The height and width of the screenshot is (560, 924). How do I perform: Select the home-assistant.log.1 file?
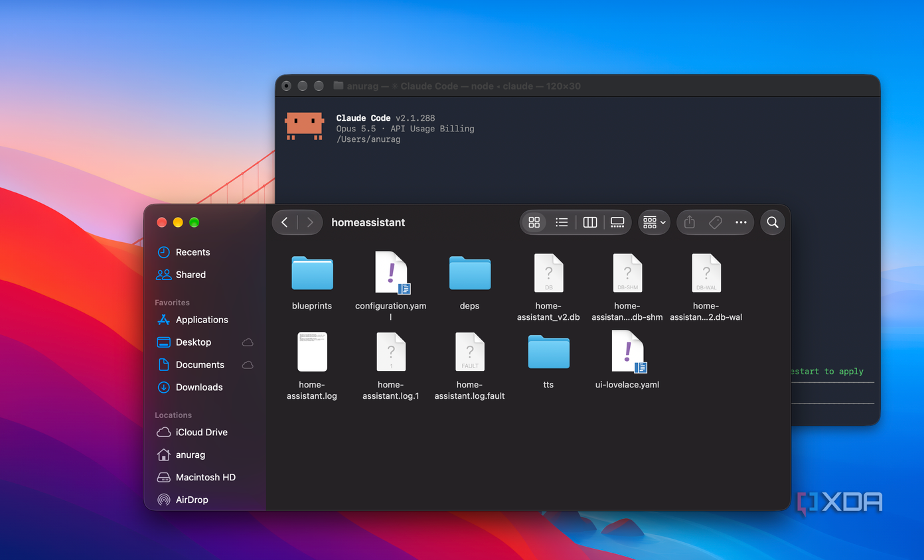click(x=391, y=352)
